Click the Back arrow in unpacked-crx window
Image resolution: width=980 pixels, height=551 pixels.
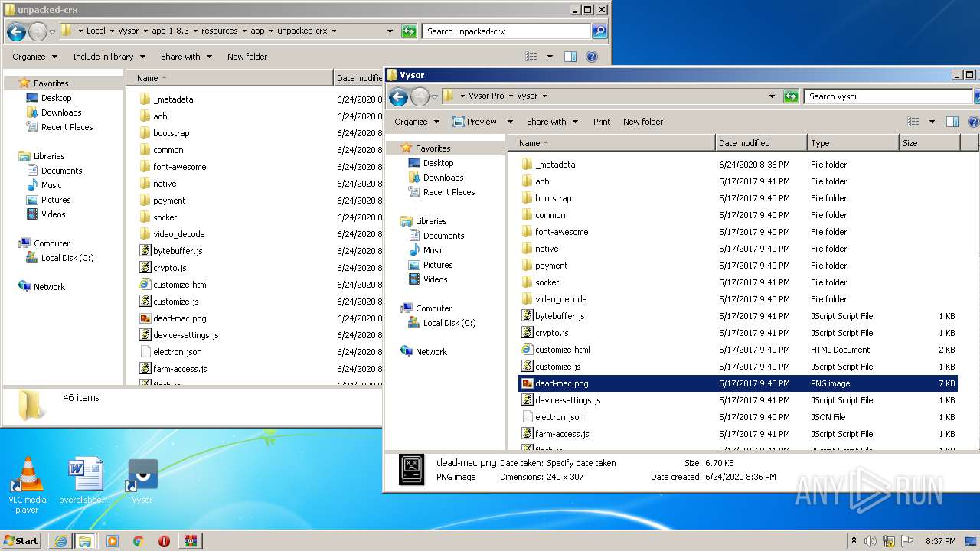16,31
